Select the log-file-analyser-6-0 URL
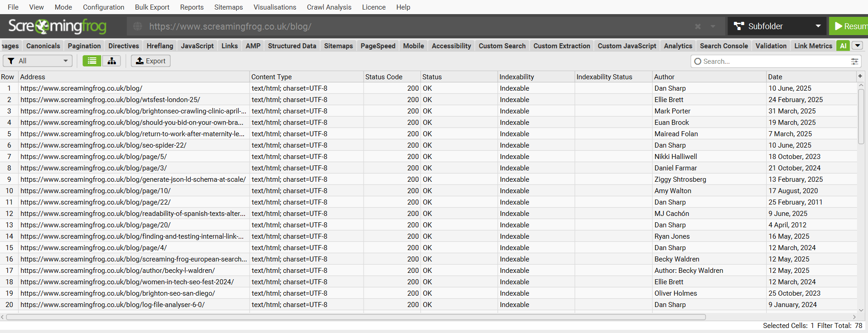This screenshot has height=333, width=868. 134,304
